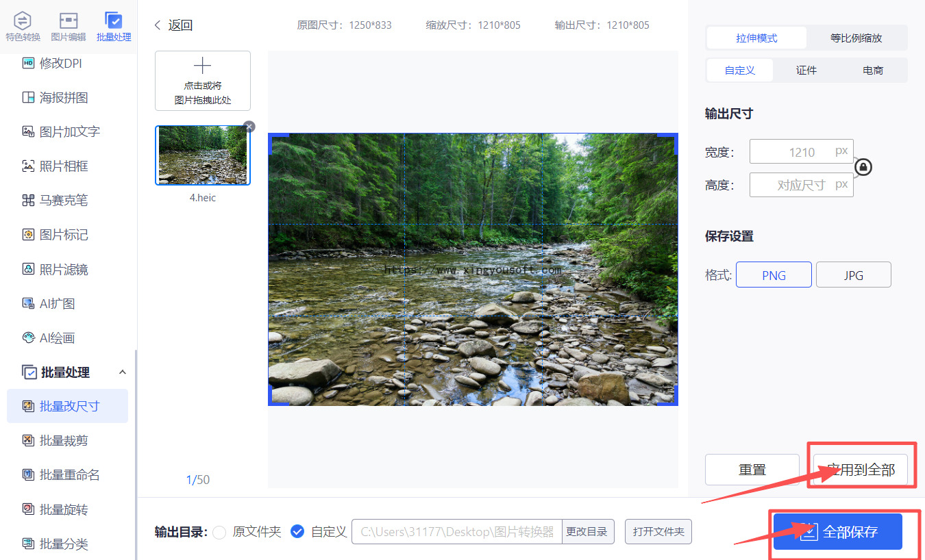Choose PNG as the save format
The image size is (925, 560).
(774, 275)
